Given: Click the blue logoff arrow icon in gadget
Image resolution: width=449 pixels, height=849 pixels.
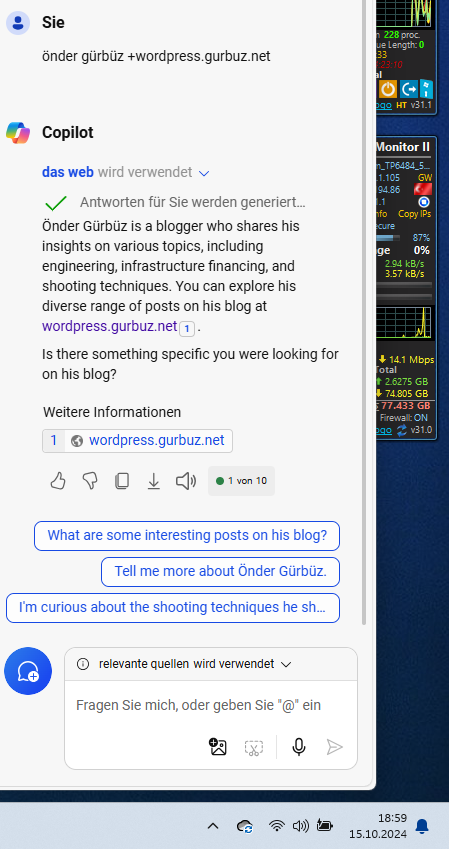Looking at the screenshot, I should click(409, 89).
